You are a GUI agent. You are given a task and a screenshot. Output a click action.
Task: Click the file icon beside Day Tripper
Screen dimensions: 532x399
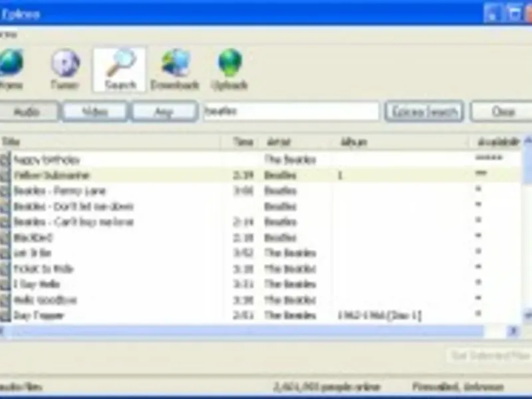tap(5, 315)
